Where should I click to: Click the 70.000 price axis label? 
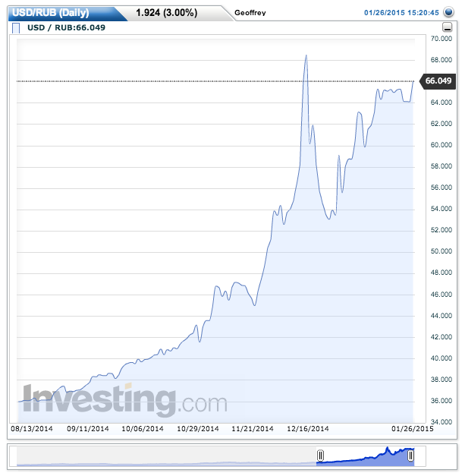pyautogui.click(x=441, y=38)
